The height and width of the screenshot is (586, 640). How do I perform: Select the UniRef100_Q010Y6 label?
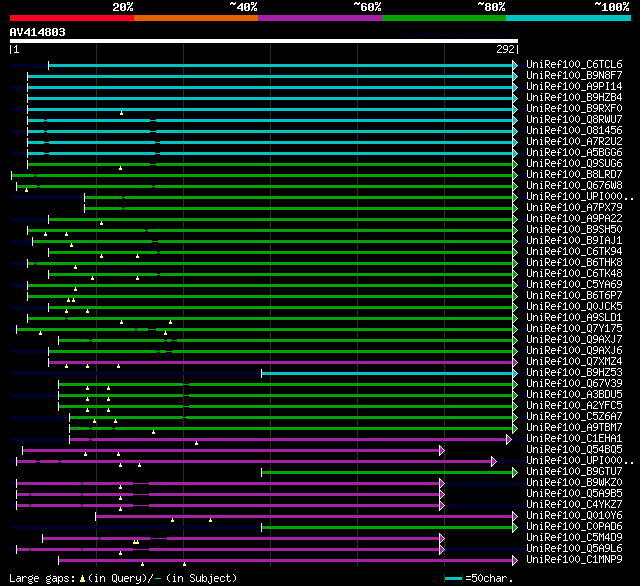coord(574,516)
